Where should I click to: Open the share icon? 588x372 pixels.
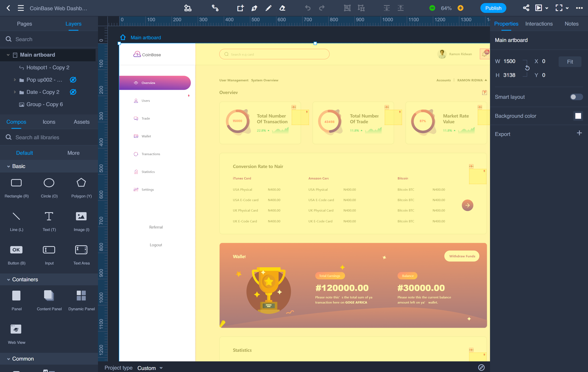(526, 8)
